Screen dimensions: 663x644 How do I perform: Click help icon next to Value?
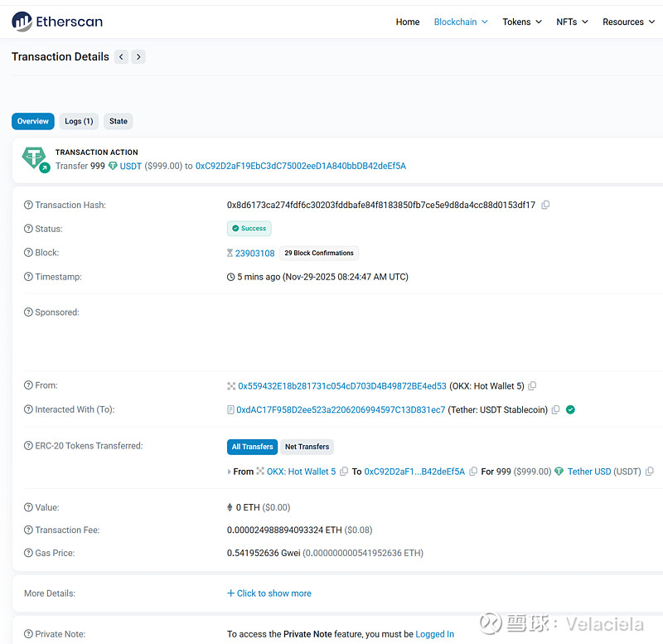(28, 507)
